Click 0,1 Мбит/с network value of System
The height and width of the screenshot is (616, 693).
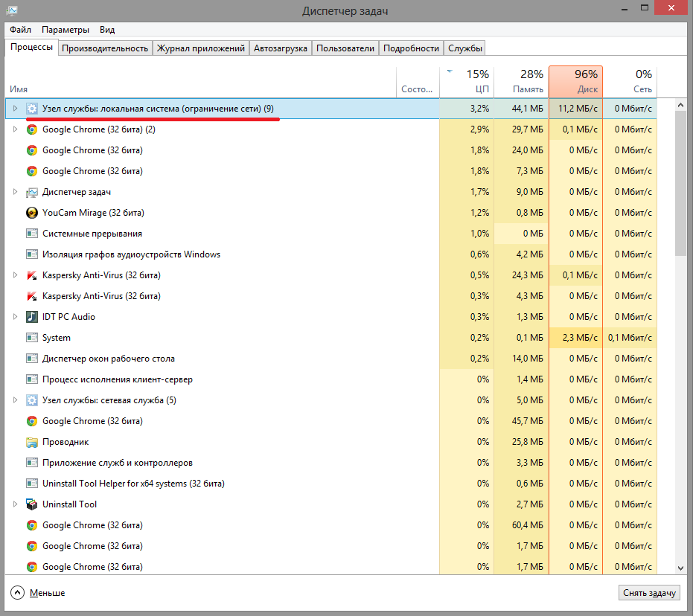[x=630, y=338]
